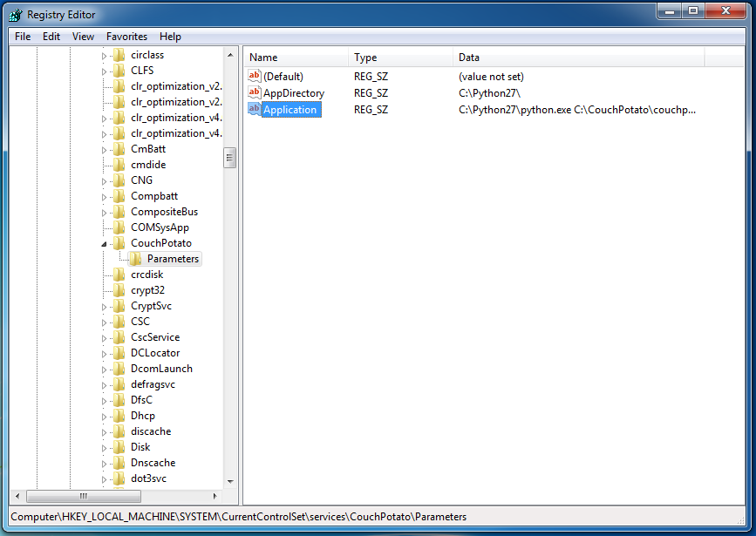The height and width of the screenshot is (536, 756).
Task: Click the defragsvc folder icon
Action: point(119,384)
